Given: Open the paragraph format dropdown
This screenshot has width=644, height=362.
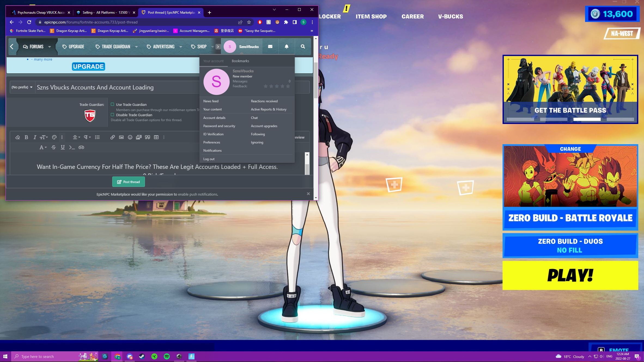Looking at the screenshot, I should [87, 137].
